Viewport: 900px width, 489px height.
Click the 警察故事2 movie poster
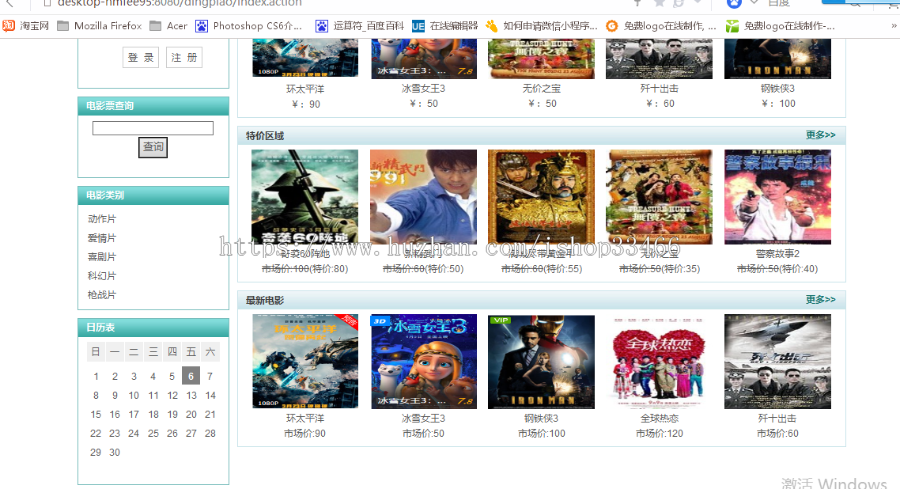point(778,197)
